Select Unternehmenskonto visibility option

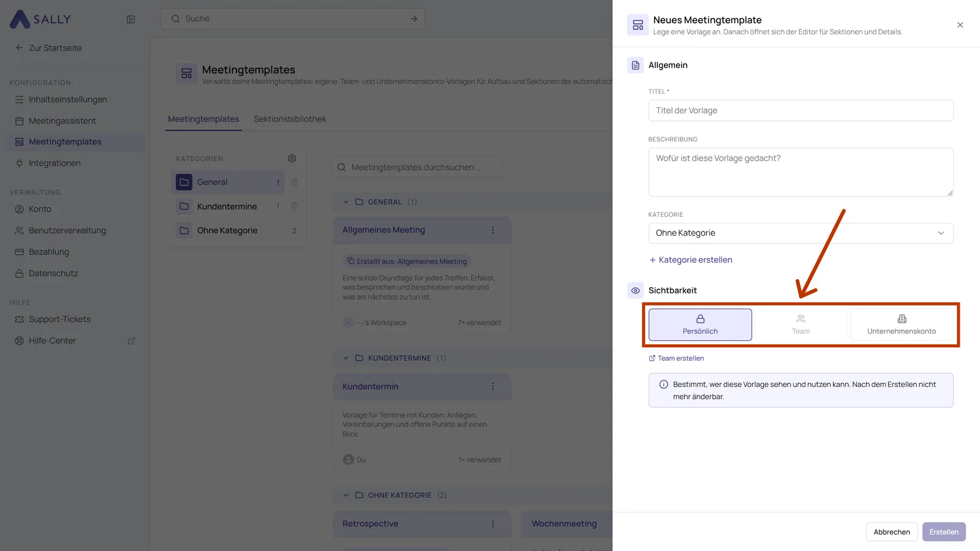click(902, 324)
